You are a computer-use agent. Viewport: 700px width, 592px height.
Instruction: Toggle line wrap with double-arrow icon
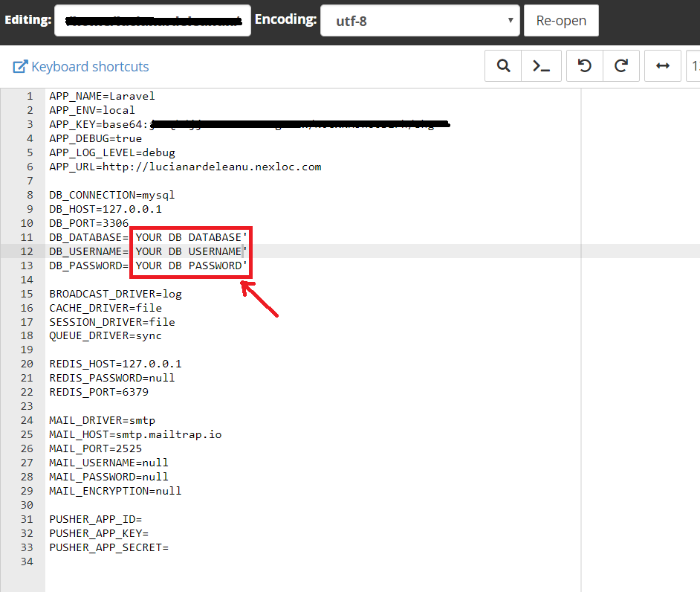tap(662, 66)
